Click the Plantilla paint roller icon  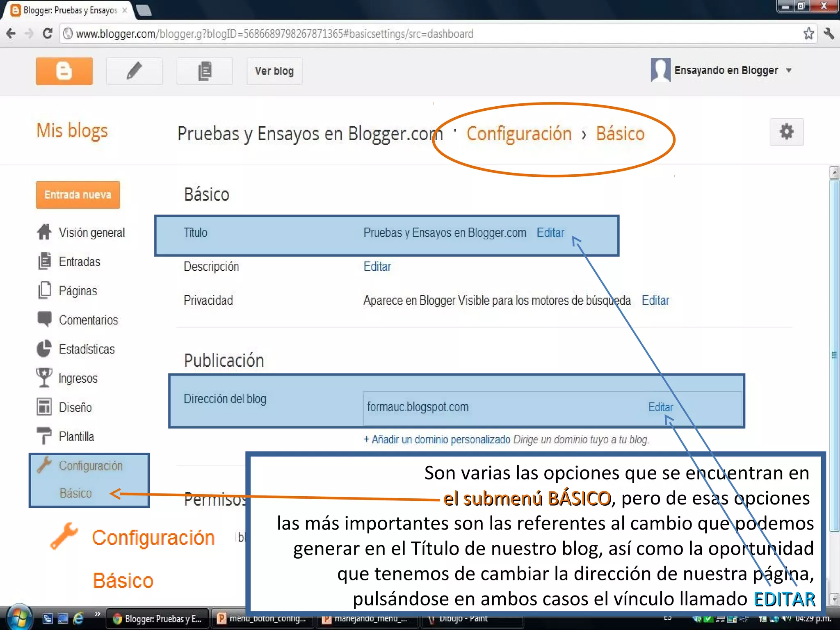tap(44, 436)
